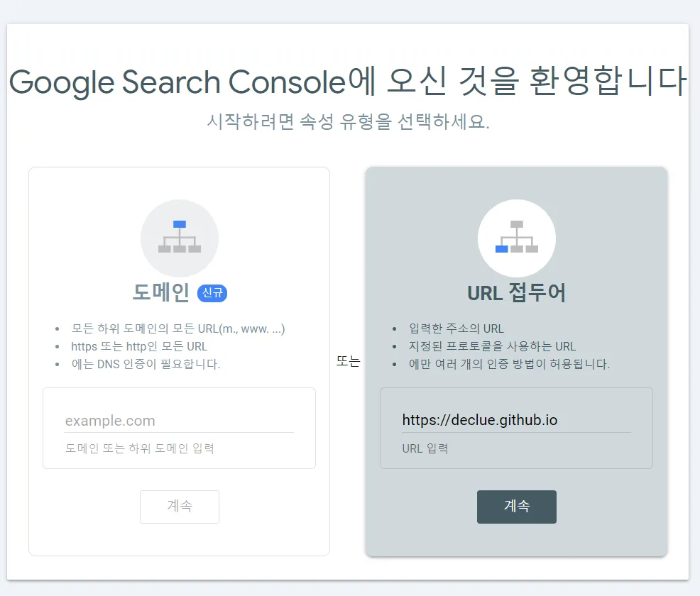Click the 시작하려면 속성 유형을 선택하세요 subtitle
Screen dimensions: 700x596
(348, 121)
